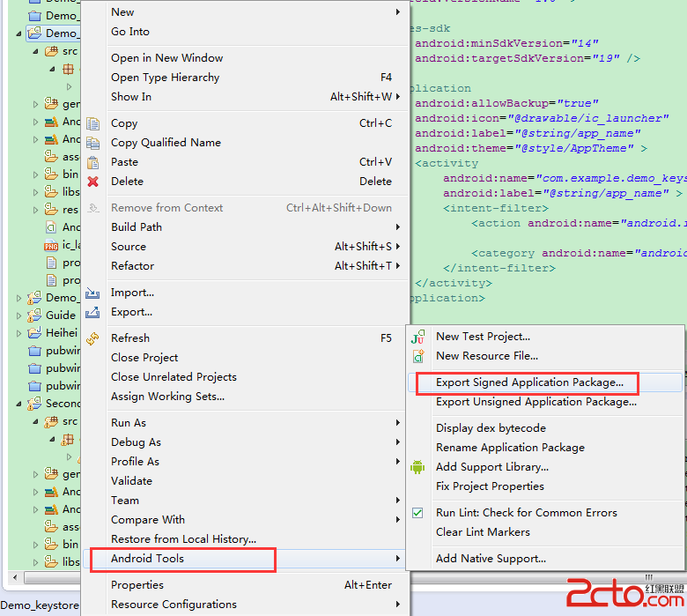
Task: Choose Export Unsigned Application Package
Action: point(544,402)
